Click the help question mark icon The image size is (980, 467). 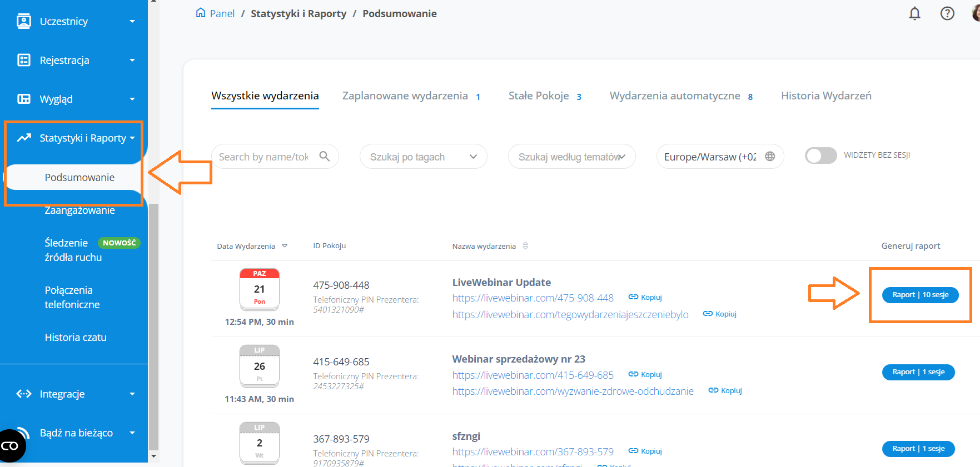coord(947,13)
